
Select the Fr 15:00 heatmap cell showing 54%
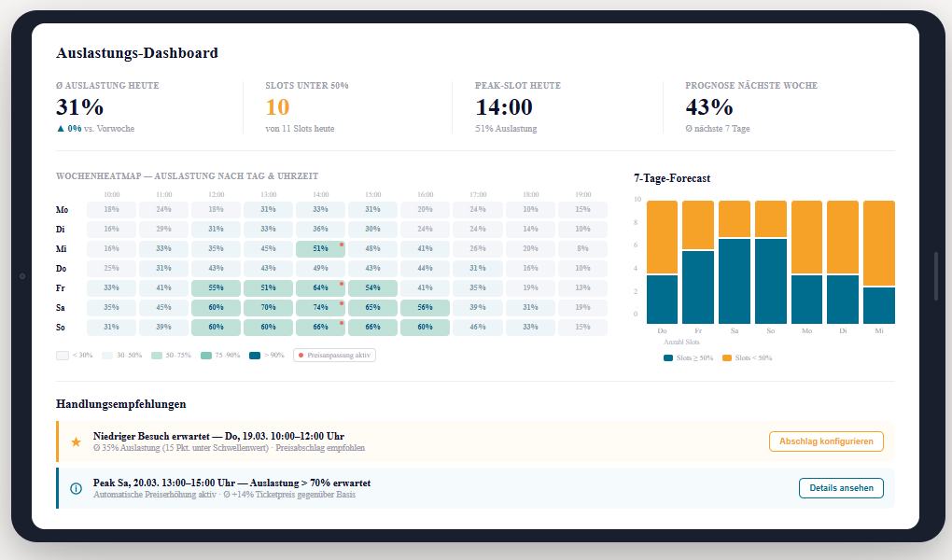(372, 287)
